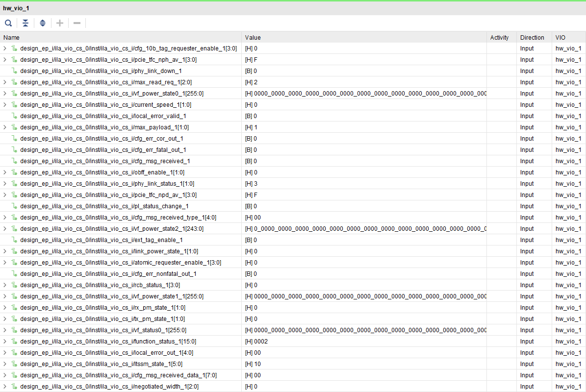Sort by the Name column header
Viewport: 586px width, 392px height.
click(121, 37)
